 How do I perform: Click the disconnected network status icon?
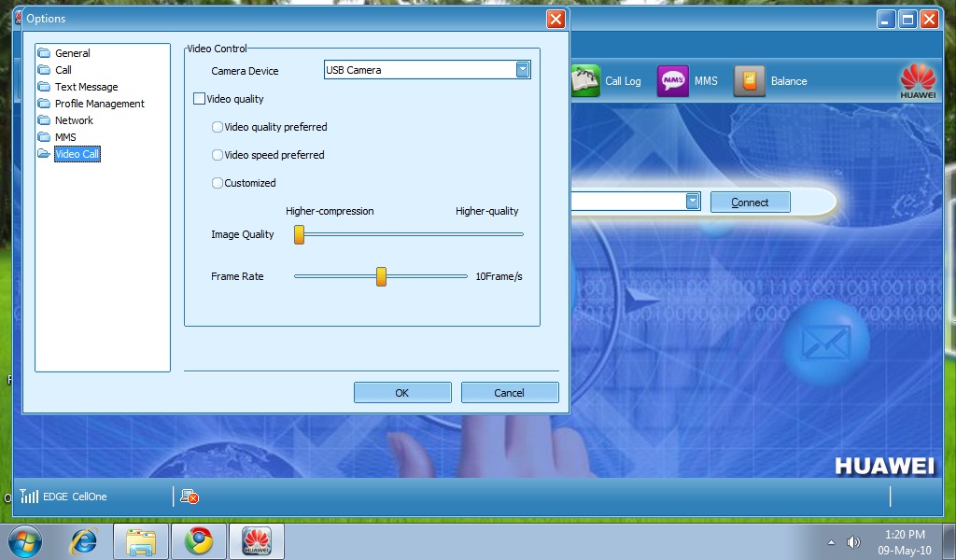coord(190,497)
